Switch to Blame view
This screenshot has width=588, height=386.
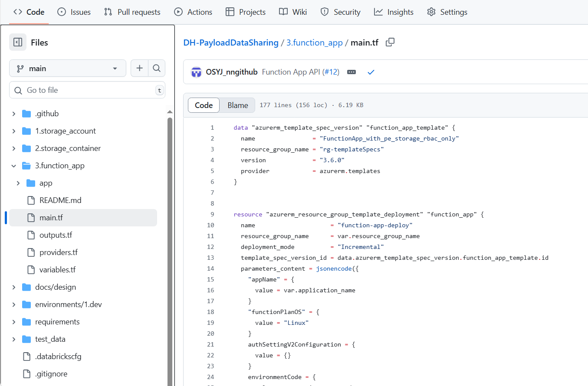[238, 105]
